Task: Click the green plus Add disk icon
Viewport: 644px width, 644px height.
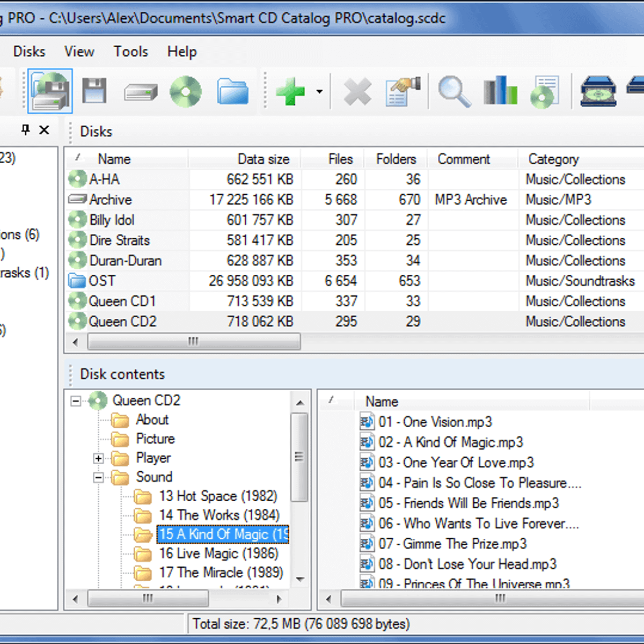Action: (290, 91)
